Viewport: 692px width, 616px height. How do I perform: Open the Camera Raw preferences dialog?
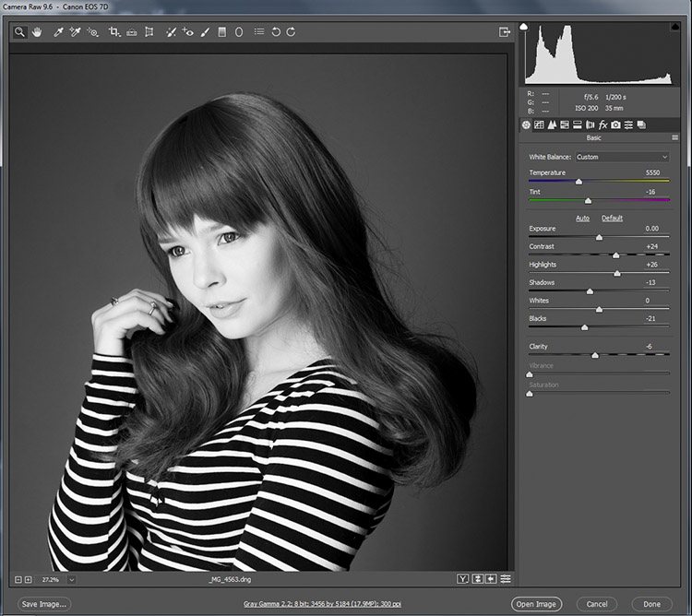259,31
